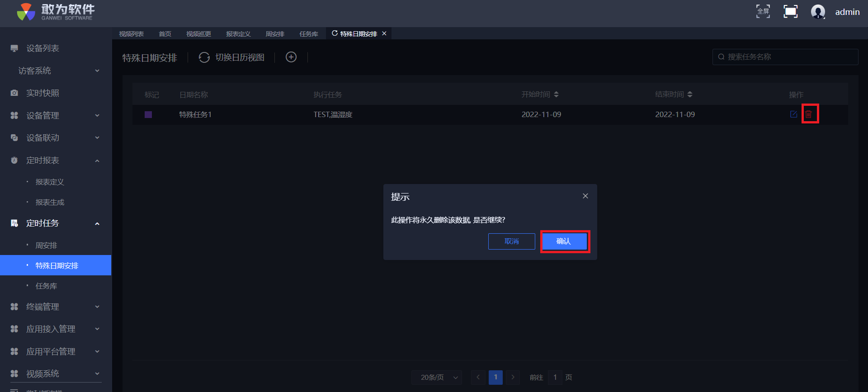This screenshot has height=392, width=868.
Task: Go to previous page arrow
Action: point(478,378)
